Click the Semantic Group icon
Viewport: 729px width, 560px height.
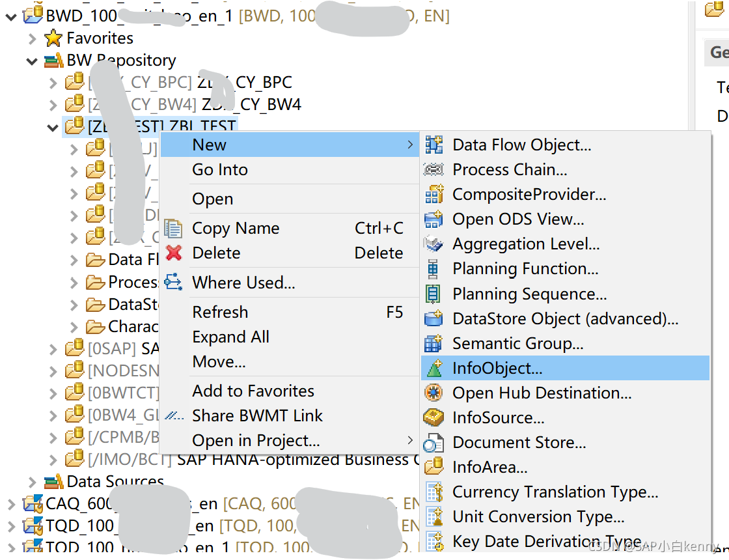point(433,343)
